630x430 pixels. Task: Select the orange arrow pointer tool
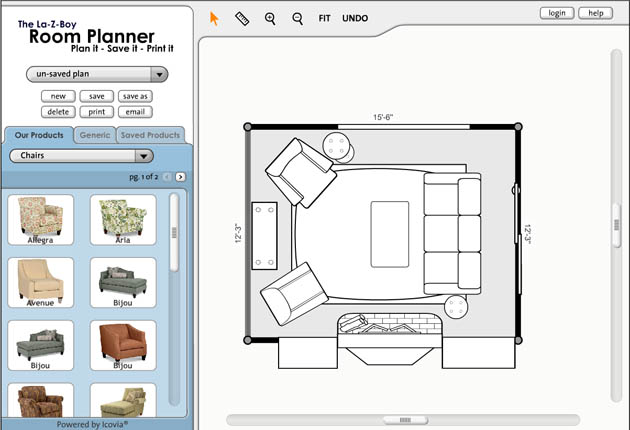[x=214, y=19]
